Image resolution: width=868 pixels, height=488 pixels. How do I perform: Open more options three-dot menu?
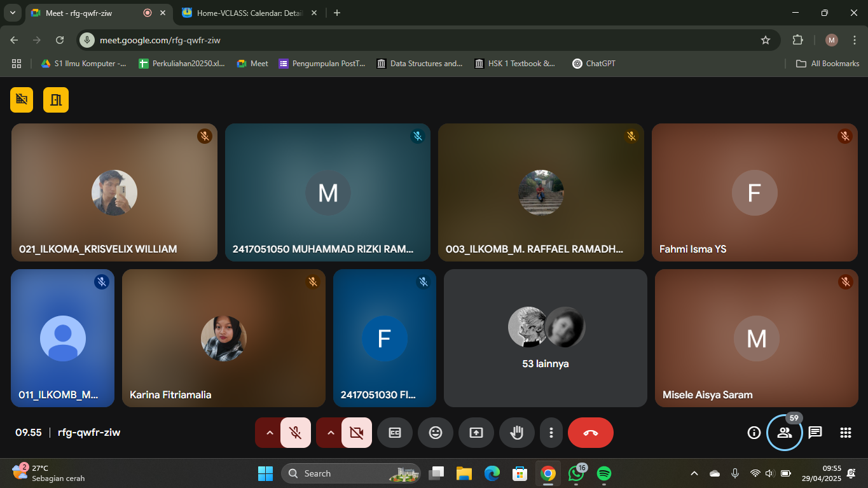551,433
